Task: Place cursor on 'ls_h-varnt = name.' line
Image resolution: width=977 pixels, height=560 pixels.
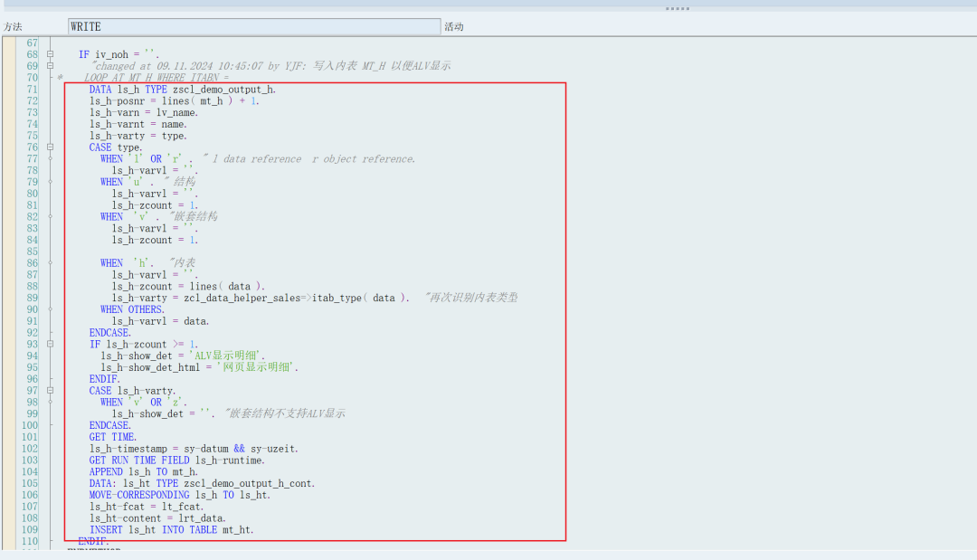Action: [138, 124]
